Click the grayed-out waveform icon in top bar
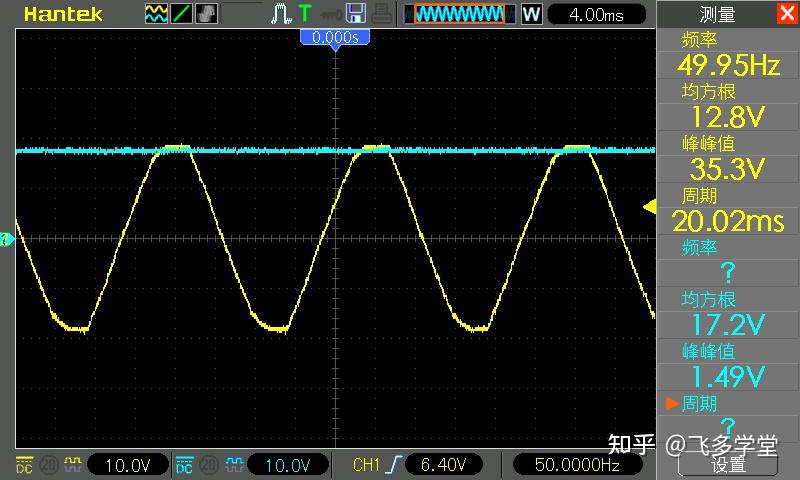Screen dimensions: 800x480 point(206,14)
